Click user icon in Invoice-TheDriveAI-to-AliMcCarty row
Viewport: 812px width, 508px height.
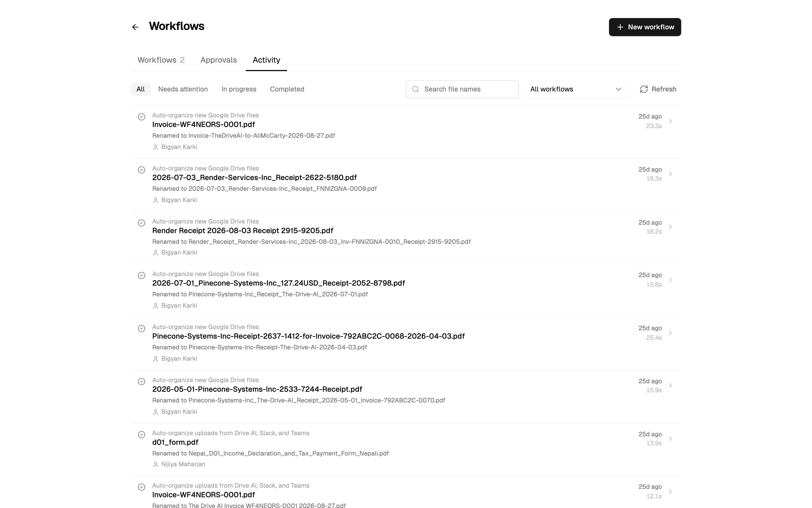pyautogui.click(x=155, y=147)
